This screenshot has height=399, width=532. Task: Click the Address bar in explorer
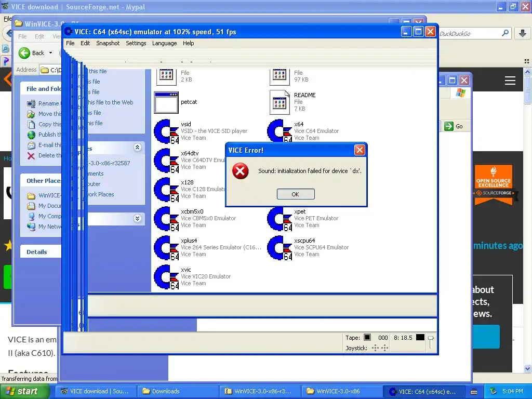(x=51, y=70)
